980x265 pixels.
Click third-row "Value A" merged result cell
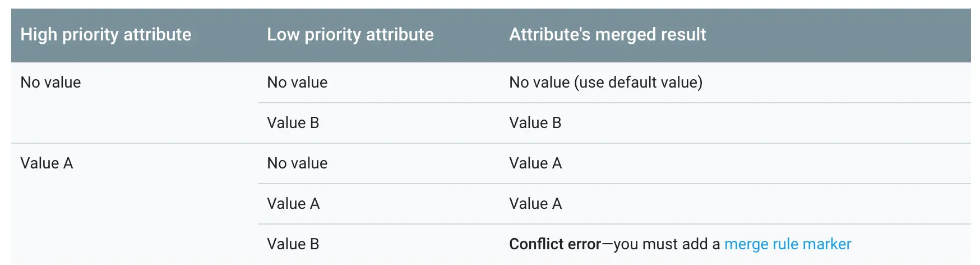[535, 163]
